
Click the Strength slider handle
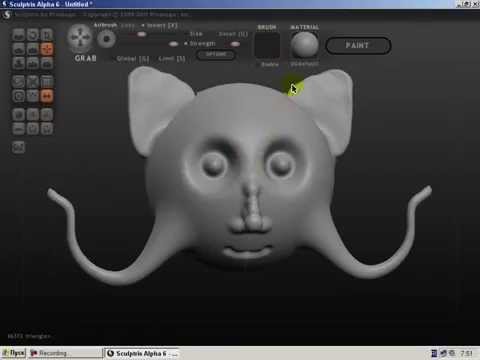point(173,44)
